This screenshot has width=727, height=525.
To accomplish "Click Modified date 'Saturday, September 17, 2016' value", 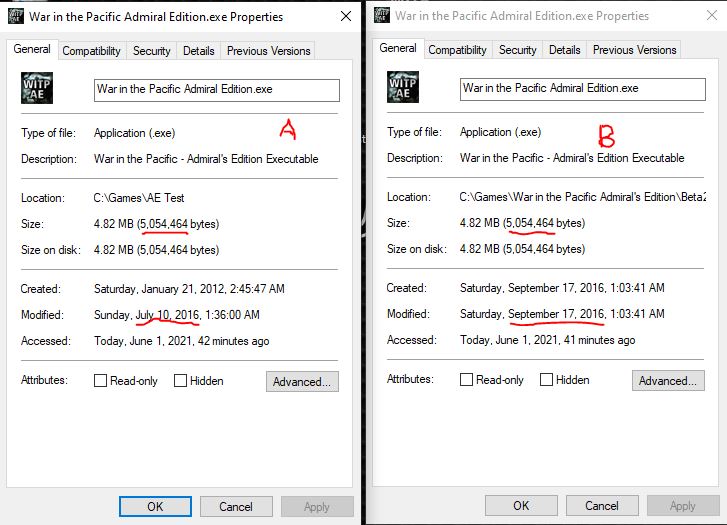I will pos(562,314).
